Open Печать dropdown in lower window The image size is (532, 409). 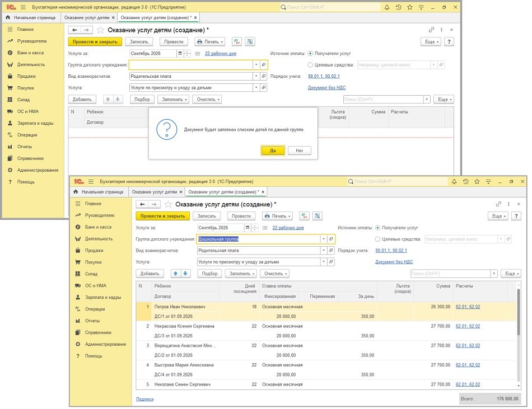[278, 216]
